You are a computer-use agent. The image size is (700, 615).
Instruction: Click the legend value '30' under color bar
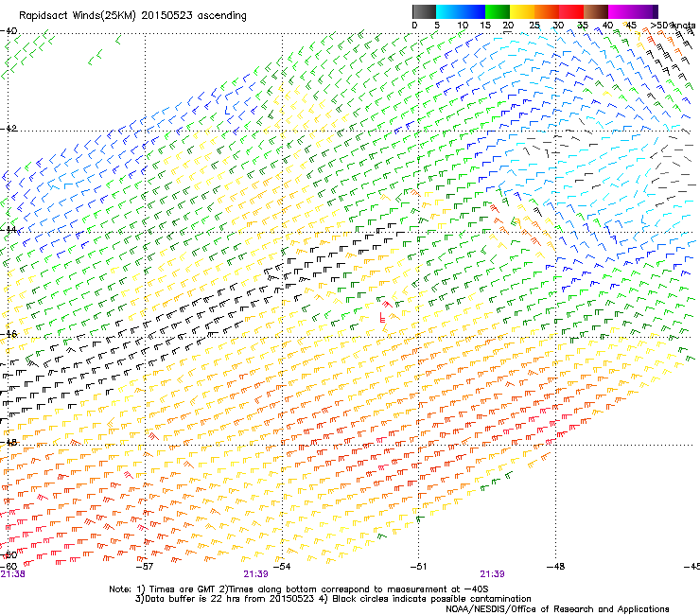558,25
